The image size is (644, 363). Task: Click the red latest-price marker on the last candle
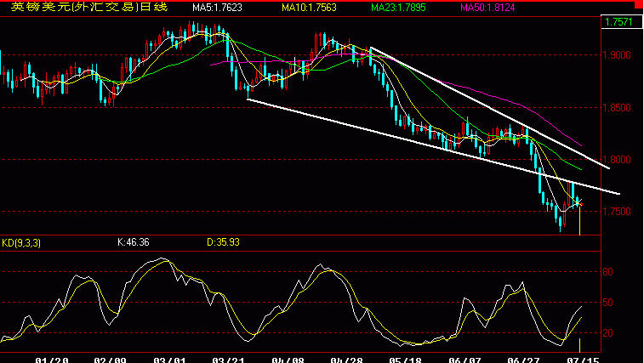[580, 204]
